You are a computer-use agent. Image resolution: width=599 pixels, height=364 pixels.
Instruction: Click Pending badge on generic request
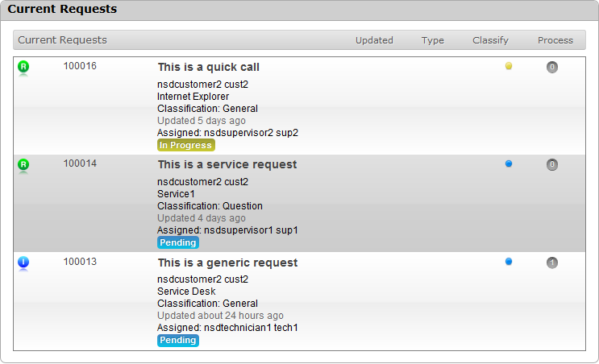(x=178, y=340)
